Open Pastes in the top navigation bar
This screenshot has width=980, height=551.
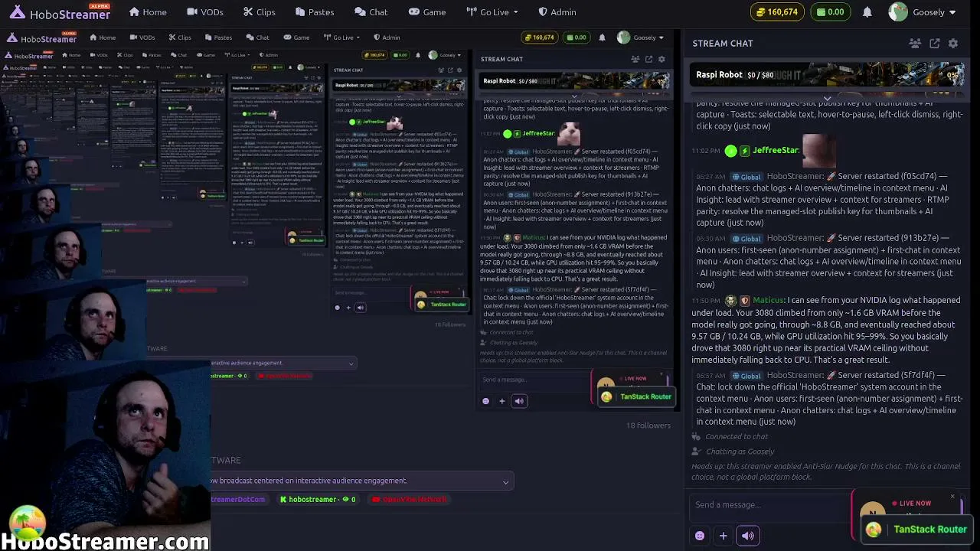tap(315, 12)
